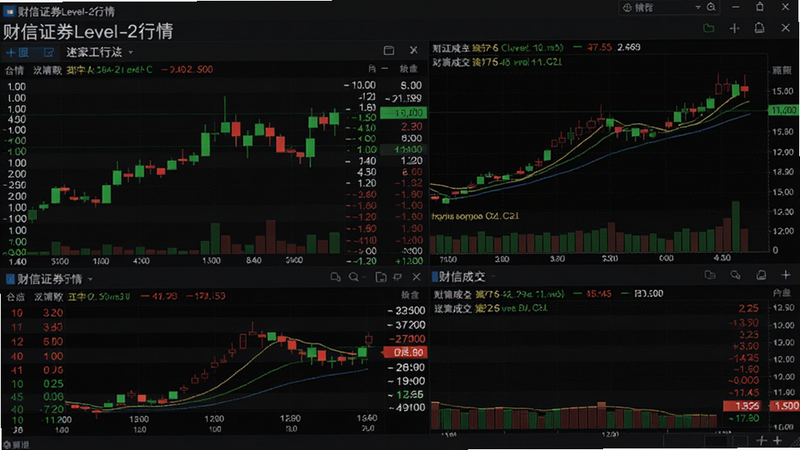
Task: Maximize the 财信证券 Level-2 window
Action: (760, 7)
